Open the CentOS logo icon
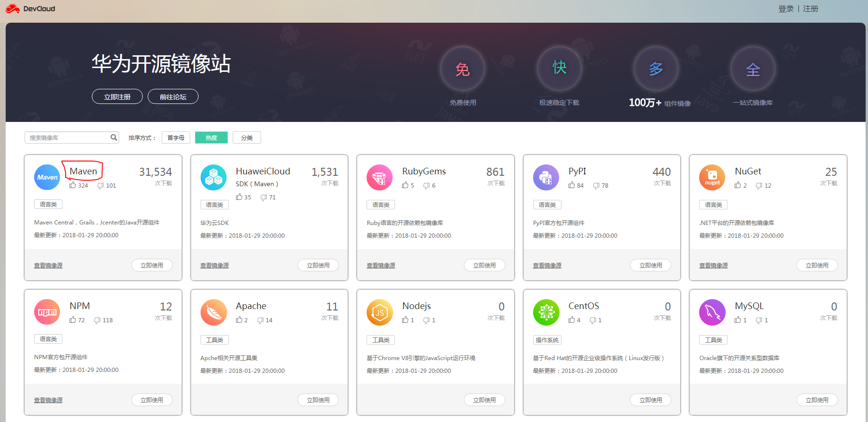The width and height of the screenshot is (868, 422). click(546, 312)
